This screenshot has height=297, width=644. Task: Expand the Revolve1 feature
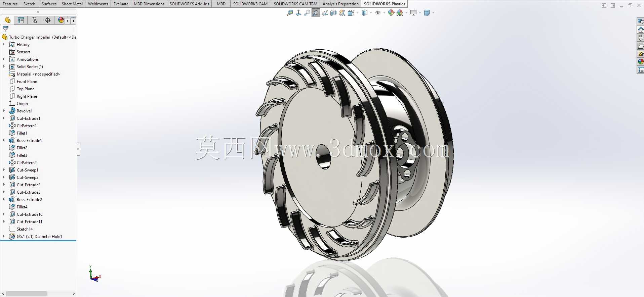(4, 111)
